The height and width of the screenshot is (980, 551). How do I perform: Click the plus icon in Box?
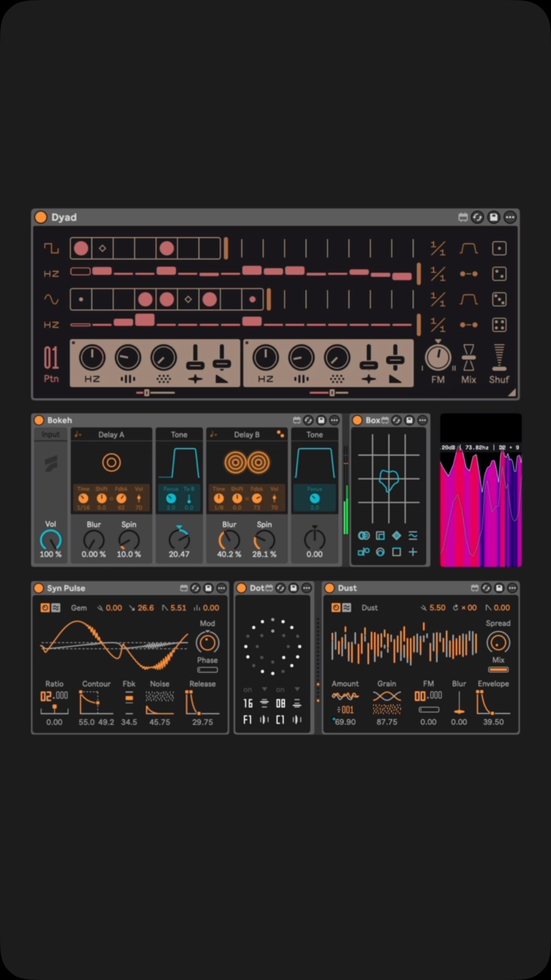(x=413, y=552)
